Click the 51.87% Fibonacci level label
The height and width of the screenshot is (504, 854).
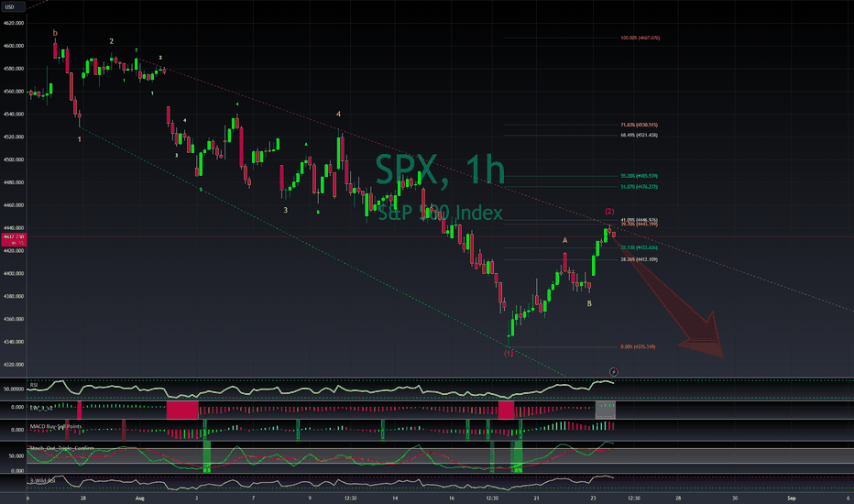click(x=639, y=186)
